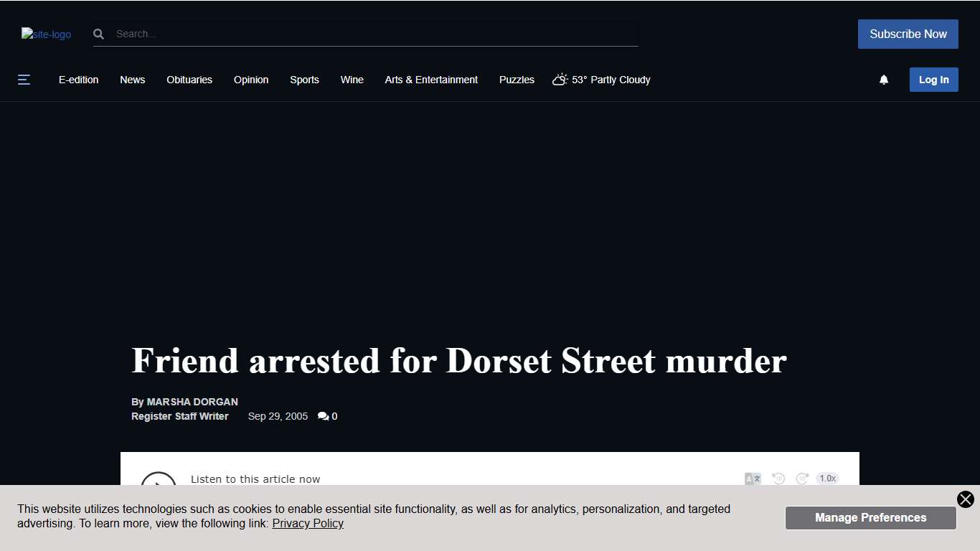Open the Privacy Policy link
Screen dimensions: 980x551
click(x=308, y=523)
